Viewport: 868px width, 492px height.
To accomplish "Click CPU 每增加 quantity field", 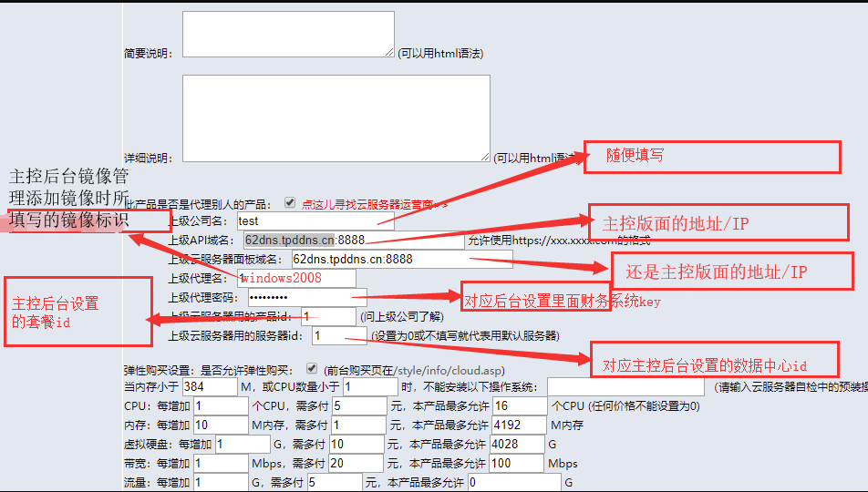I will pyautogui.click(x=221, y=406).
